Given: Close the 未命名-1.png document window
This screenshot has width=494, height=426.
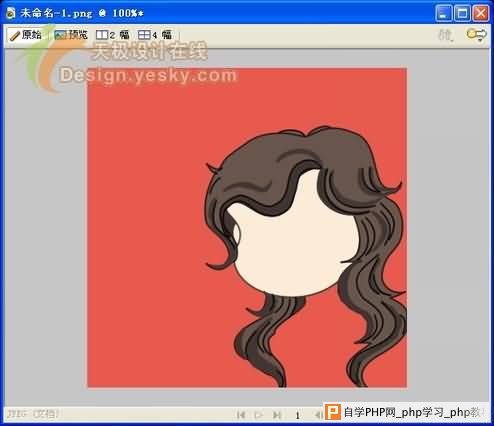Looking at the screenshot, I should coord(481,13).
